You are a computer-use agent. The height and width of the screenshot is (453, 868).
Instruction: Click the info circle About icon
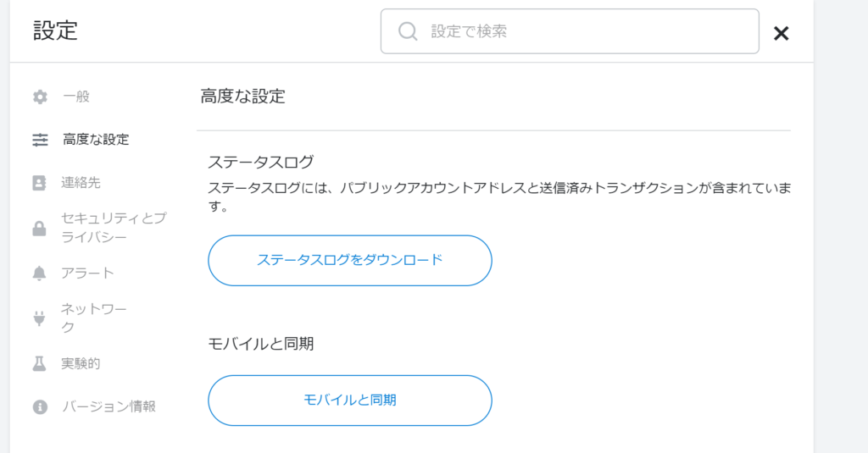coord(40,407)
